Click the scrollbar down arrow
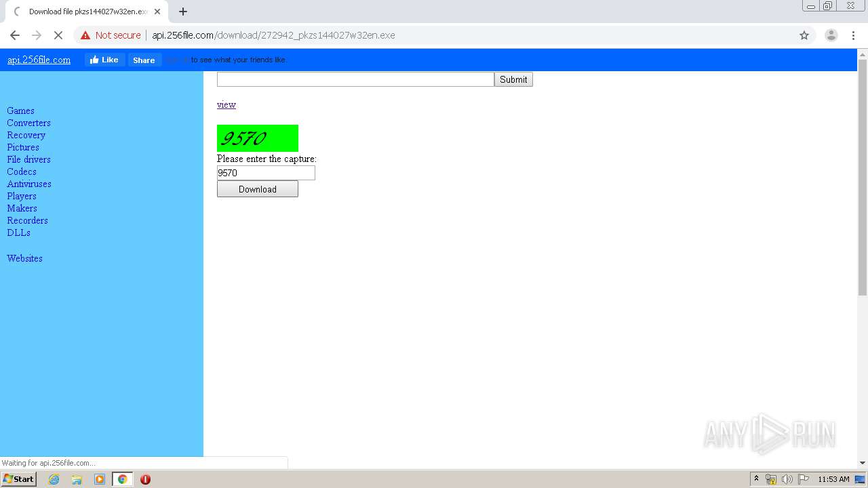Image resolution: width=868 pixels, height=488 pixels. [x=863, y=463]
